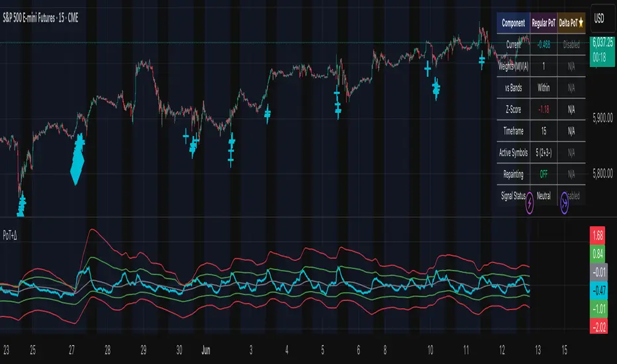Click the gold star beside Delta PoT
Image resolution: width=617 pixels, height=364 pixels.
point(581,23)
